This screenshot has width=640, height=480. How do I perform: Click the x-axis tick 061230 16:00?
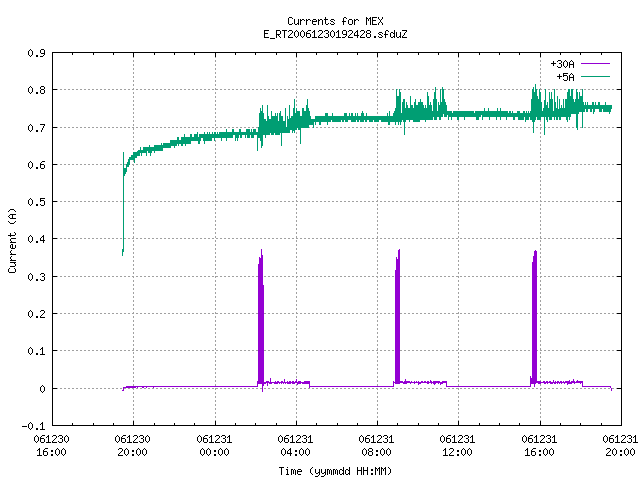pos(51,446)
